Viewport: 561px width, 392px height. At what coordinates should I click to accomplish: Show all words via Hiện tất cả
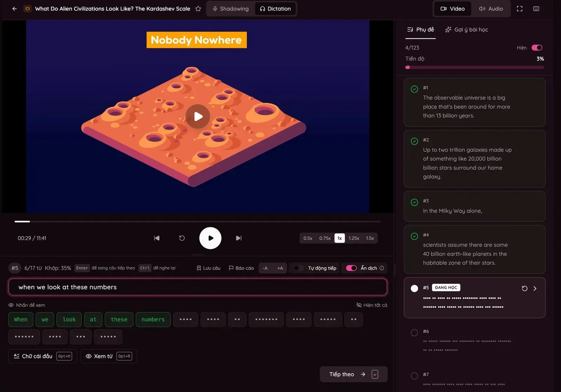(x=372, y=305)
